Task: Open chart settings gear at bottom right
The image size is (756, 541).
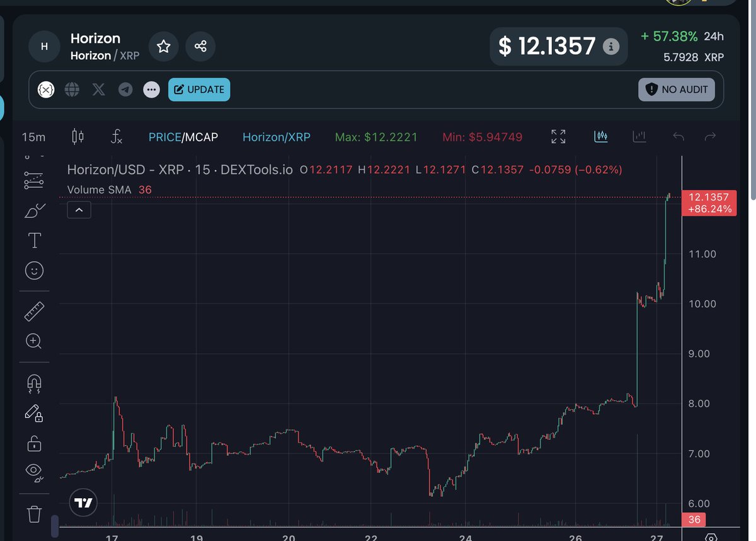Action: pyautogui.click(x=711, y=537)
